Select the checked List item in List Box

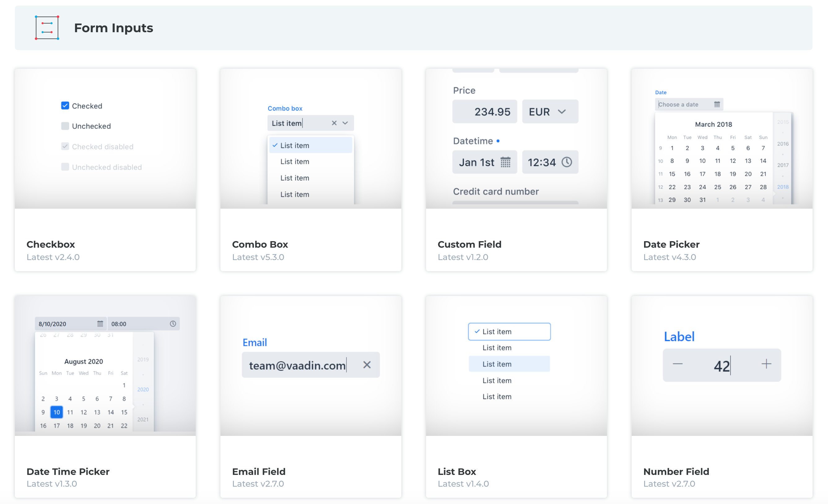(x=509, y=331)
